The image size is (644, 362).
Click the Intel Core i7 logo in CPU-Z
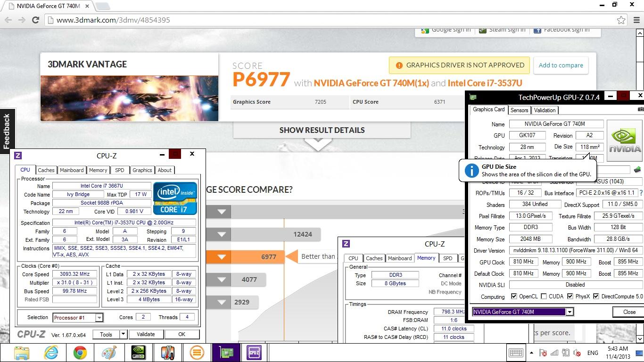[175, 198]
